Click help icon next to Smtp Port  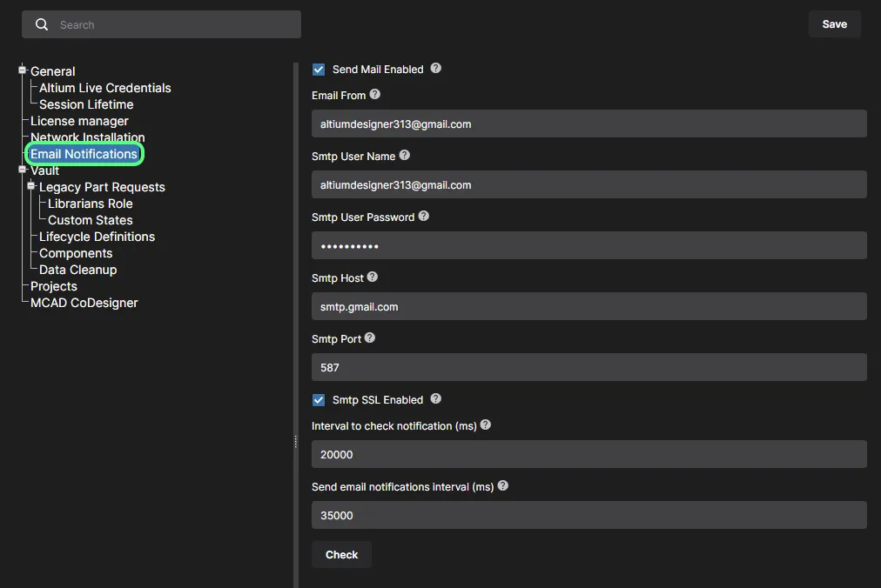[x=369, y=338]
